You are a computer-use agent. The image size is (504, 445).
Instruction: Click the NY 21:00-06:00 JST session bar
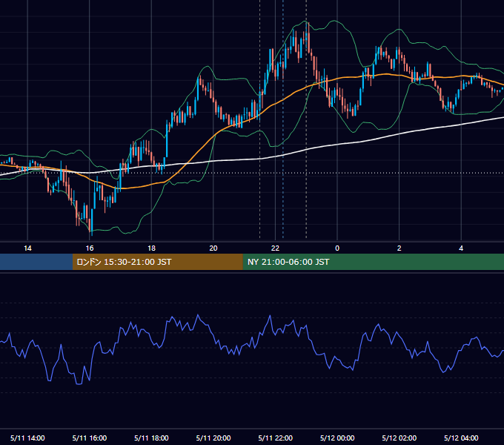[x=373, y=262]
